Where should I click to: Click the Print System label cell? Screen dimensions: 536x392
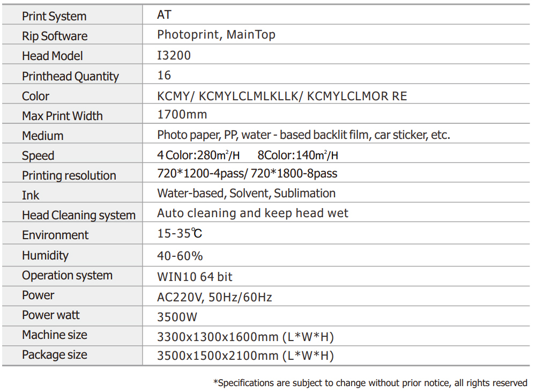click(54, 16)
